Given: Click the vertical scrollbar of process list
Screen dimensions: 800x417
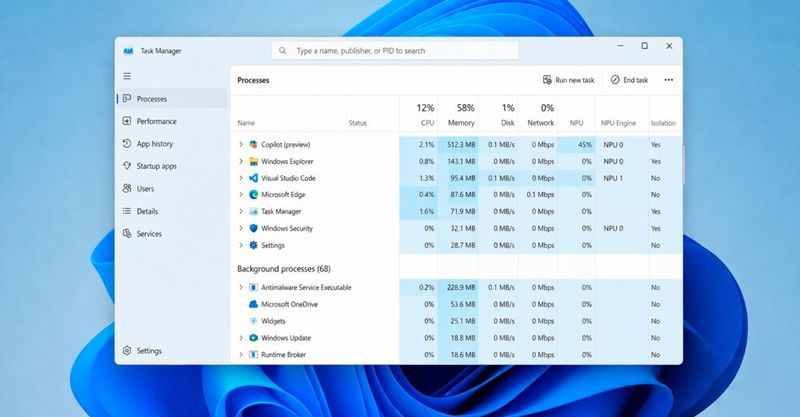Looking at the screenshot, I should (x=683, y=164).
